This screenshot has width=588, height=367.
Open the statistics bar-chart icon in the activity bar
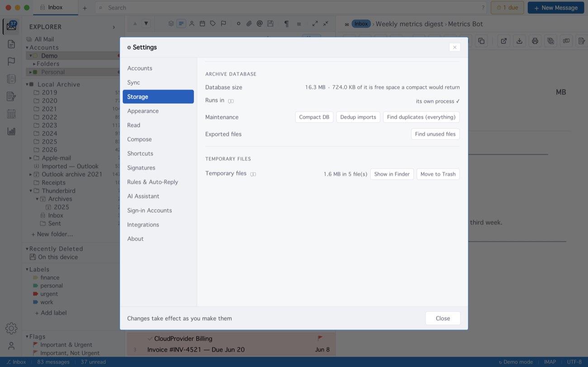tap(11, 131)
